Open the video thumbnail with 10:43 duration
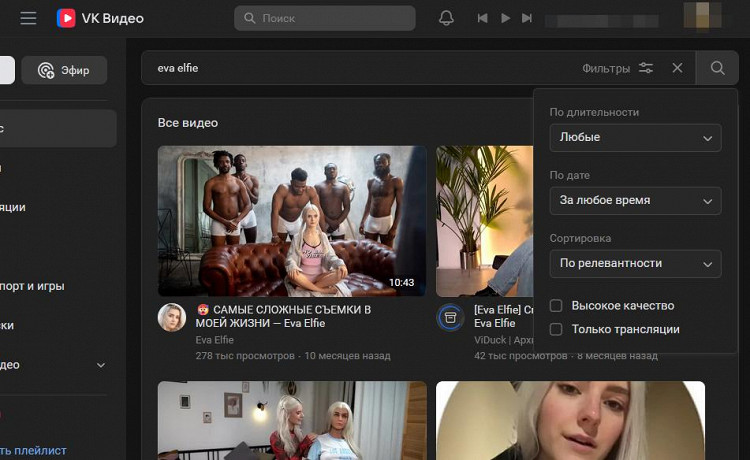The height and width of the screenshot is (460, 750). [292, 220]
